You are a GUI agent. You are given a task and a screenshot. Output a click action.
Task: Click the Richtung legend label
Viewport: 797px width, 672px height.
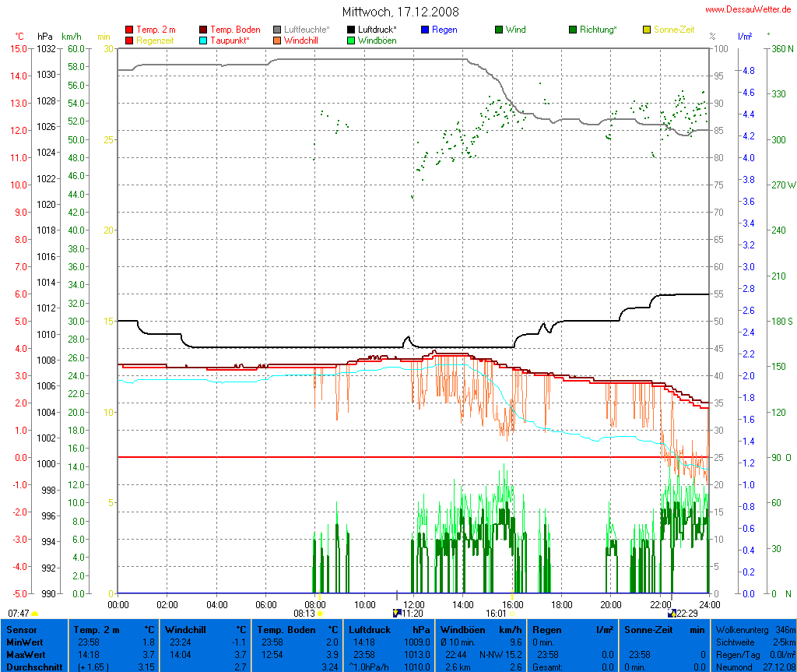(599, 30)
